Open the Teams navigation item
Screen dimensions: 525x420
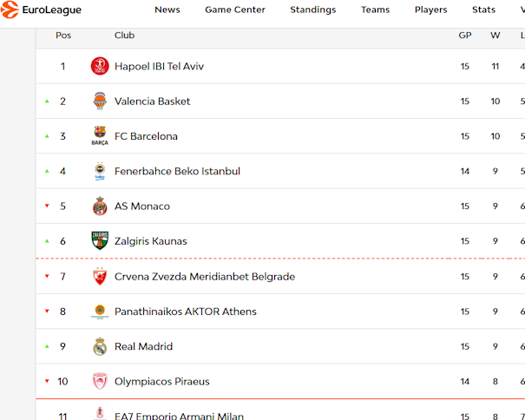click(x=376, y=10)
